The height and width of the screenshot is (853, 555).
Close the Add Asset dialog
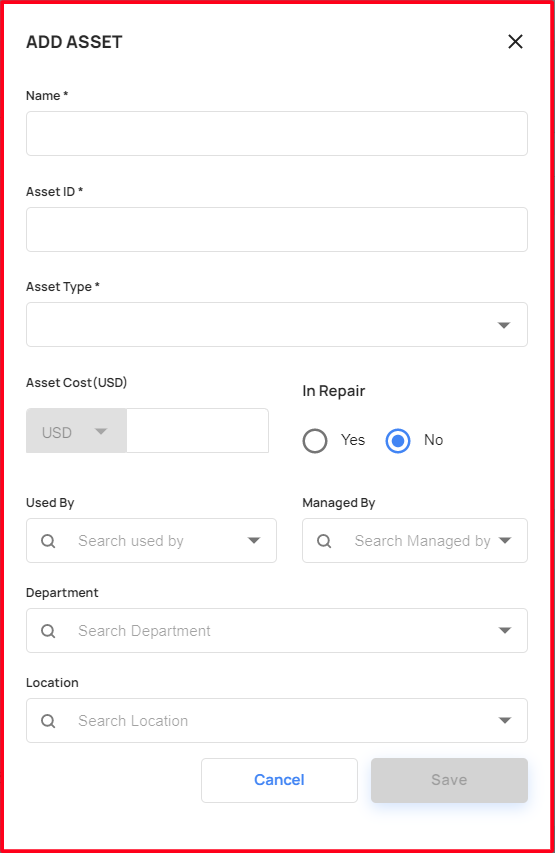[515, 41]
